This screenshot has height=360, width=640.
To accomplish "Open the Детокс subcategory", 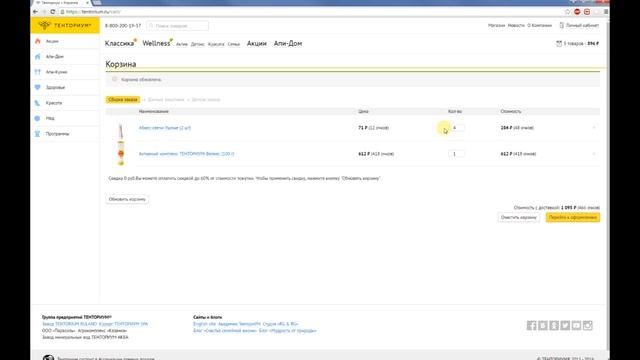I will click(x=198, y=44).
